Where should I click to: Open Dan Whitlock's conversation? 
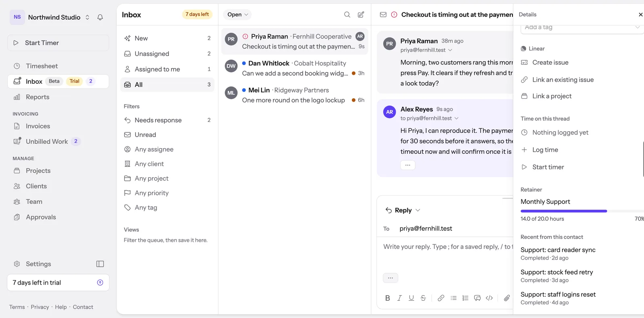(295, 68)
